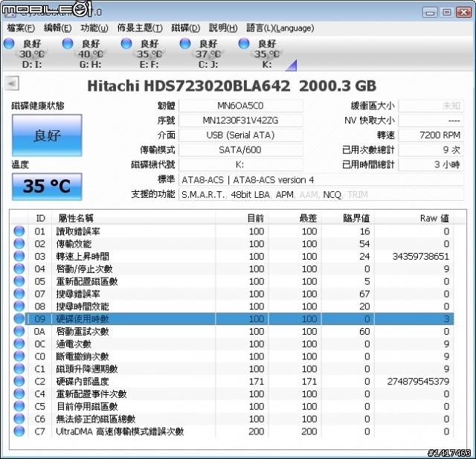Viewport: 476px width, 459px height.
Task: Click the 7200 RPM rotation field
Action: (431, 135)
